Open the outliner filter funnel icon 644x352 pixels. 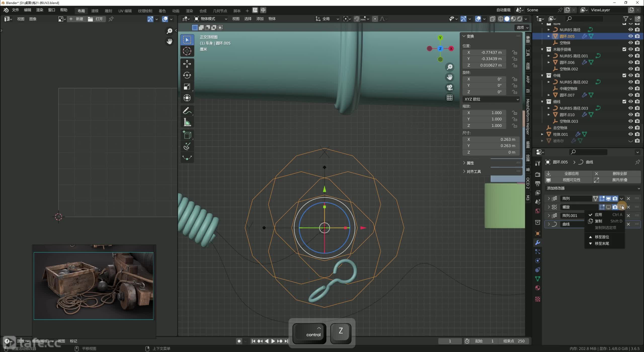(626, 19)
